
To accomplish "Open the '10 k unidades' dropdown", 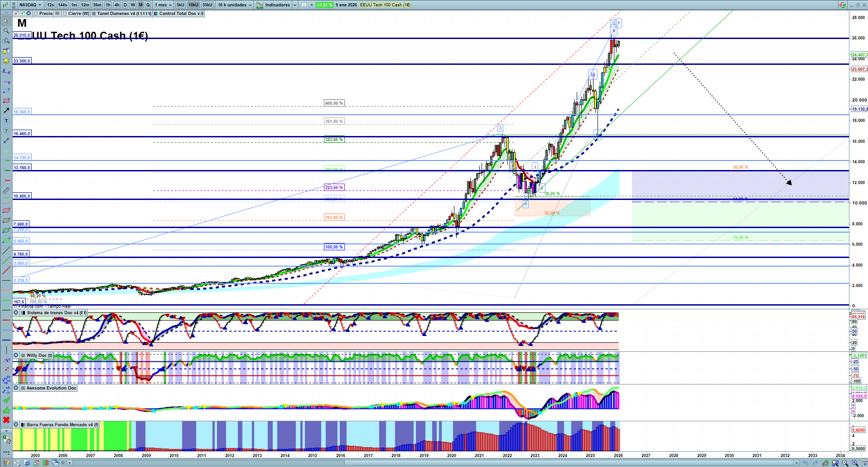I will click(x=235, y=5).
